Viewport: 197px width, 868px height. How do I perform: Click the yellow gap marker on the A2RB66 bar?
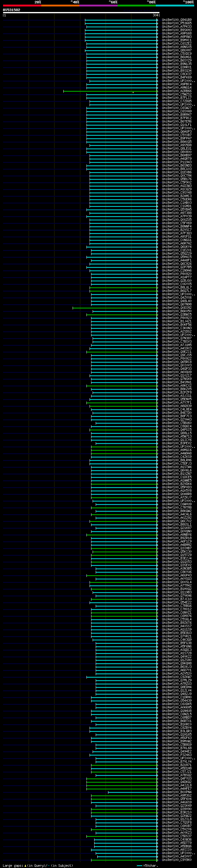[x=133, y=92]
